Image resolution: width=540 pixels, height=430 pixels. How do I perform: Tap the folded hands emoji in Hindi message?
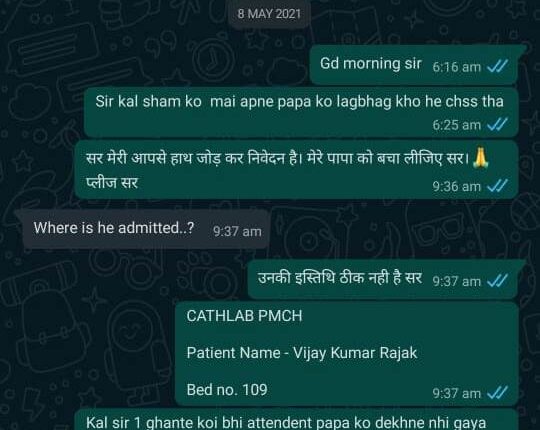click(x=480, y=158)
